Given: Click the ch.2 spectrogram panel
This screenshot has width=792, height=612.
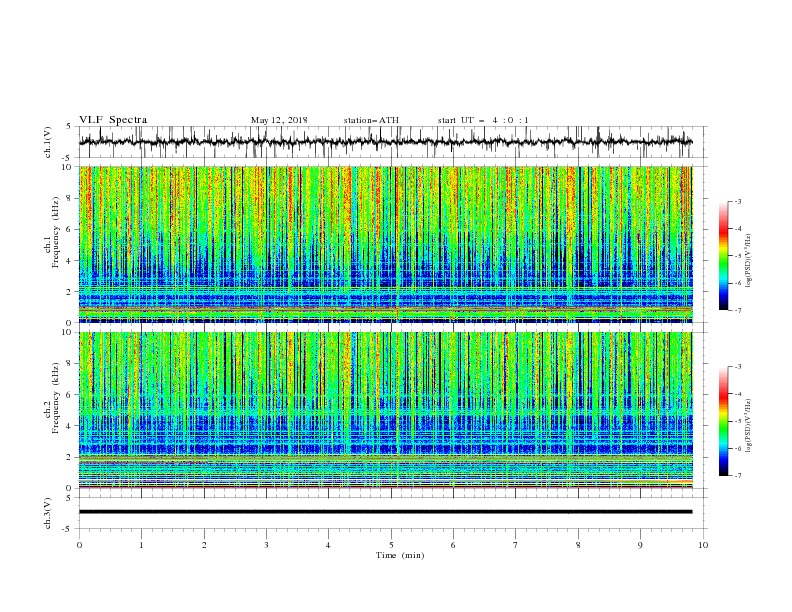Looking at the screenshot, I should click(386, 410).
